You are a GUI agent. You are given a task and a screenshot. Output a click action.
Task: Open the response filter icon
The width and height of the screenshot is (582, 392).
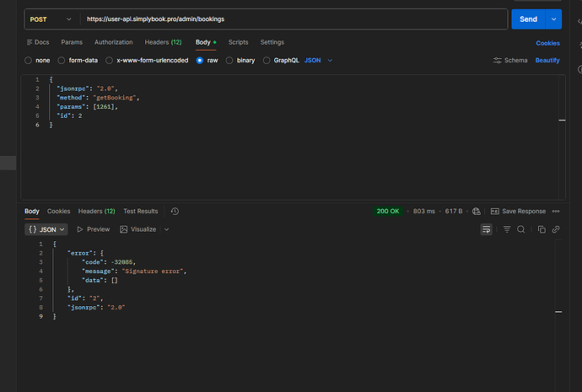coord(507,229)
